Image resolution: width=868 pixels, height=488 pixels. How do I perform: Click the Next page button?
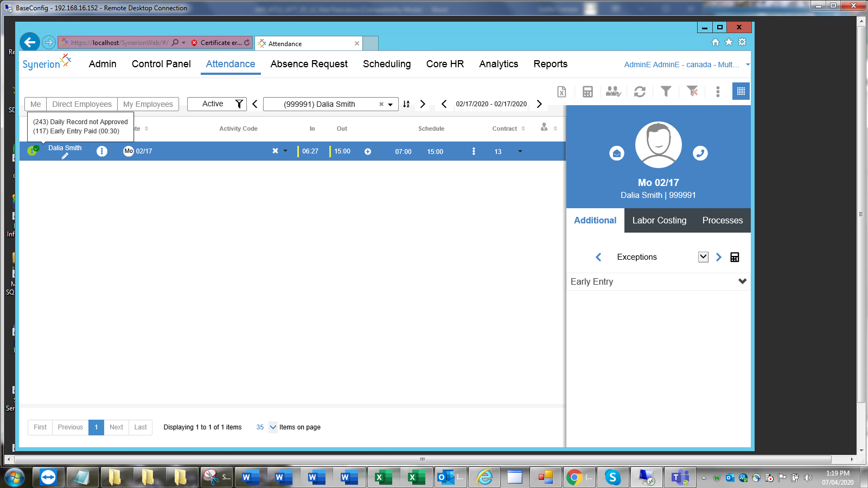click(x=116, y=427)
